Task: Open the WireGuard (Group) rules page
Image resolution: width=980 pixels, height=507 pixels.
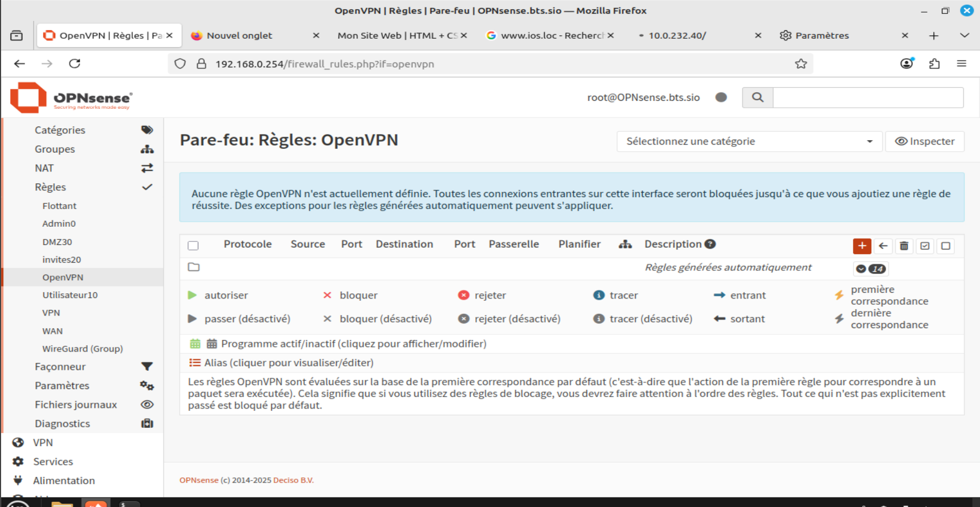Action: [x=83, y=349]
